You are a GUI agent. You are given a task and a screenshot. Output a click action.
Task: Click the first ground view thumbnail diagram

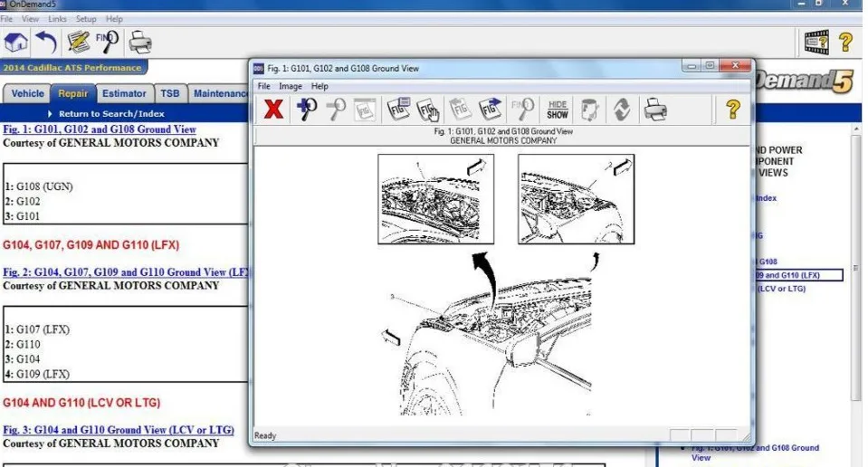coord(435,199)
